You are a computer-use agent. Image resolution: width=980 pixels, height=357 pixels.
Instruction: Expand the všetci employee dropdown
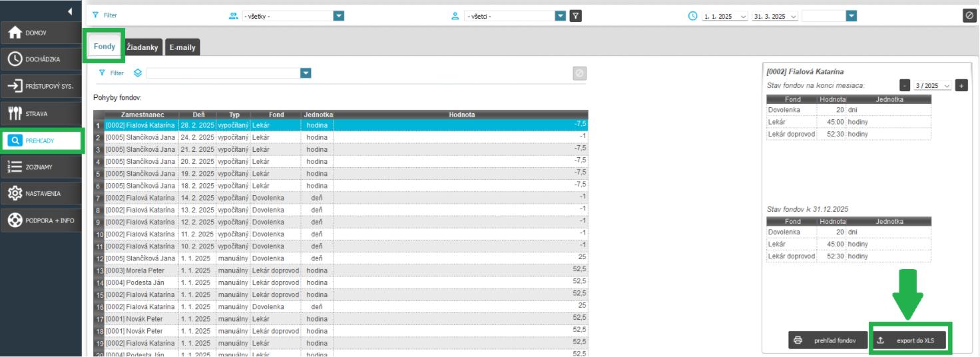tap(560, 16)
